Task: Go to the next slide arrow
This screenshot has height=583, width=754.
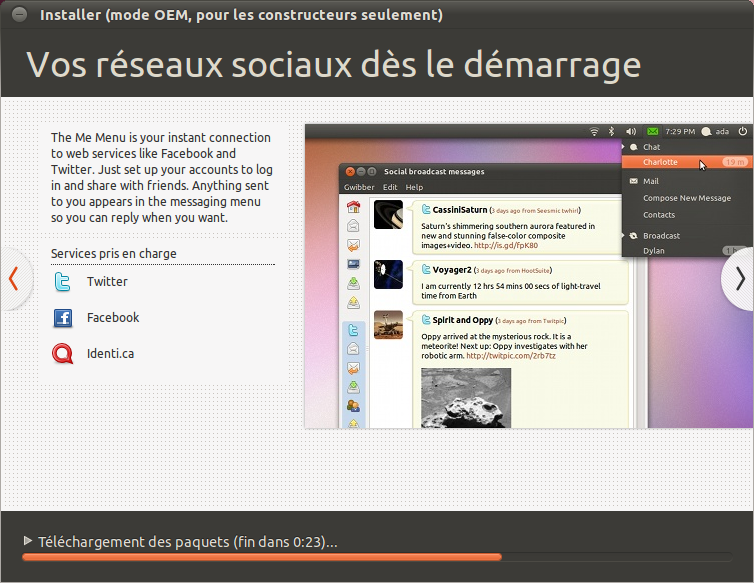Action: pos(739,278)
